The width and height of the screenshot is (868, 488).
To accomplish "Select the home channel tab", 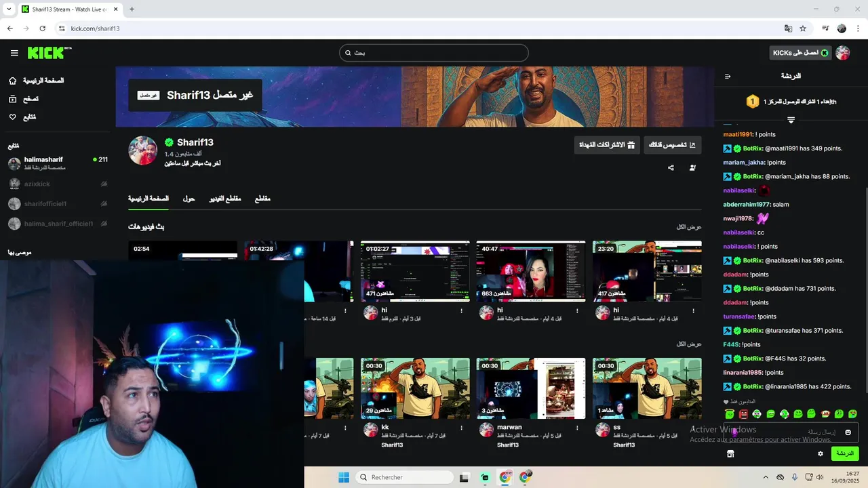I will tap(149, 199).
